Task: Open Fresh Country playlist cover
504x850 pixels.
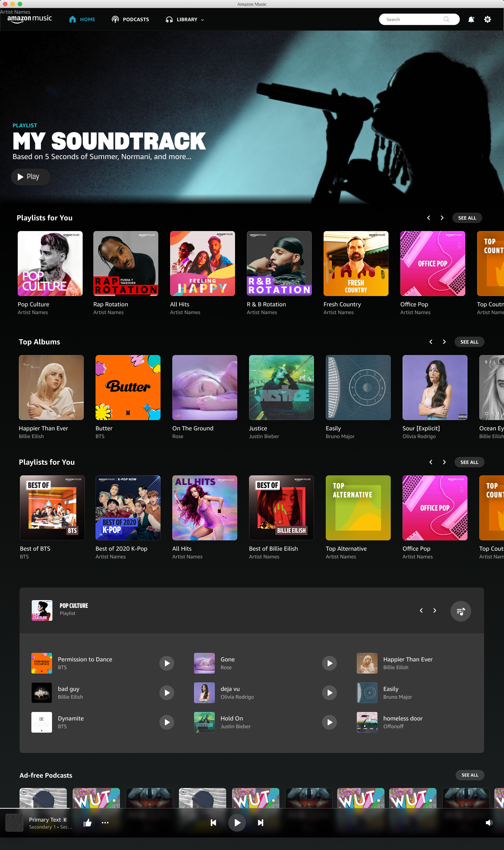Action: click(x=356, y=264)
